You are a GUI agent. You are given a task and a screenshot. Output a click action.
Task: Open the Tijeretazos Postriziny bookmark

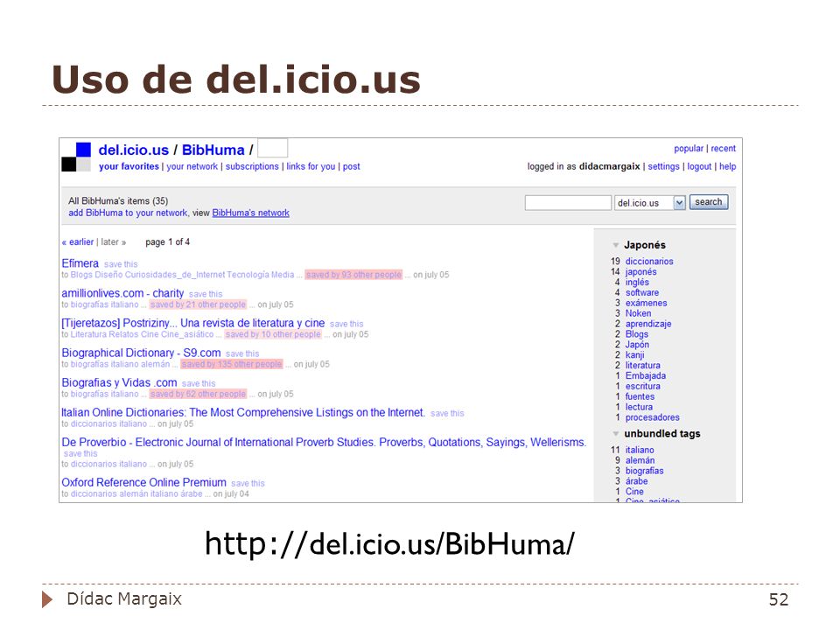(192, 323)
